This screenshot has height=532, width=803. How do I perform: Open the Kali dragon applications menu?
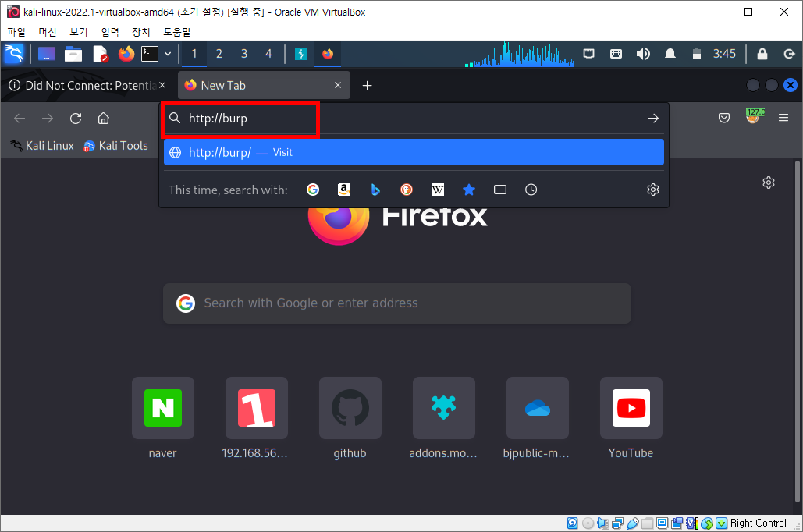point(14,54)
